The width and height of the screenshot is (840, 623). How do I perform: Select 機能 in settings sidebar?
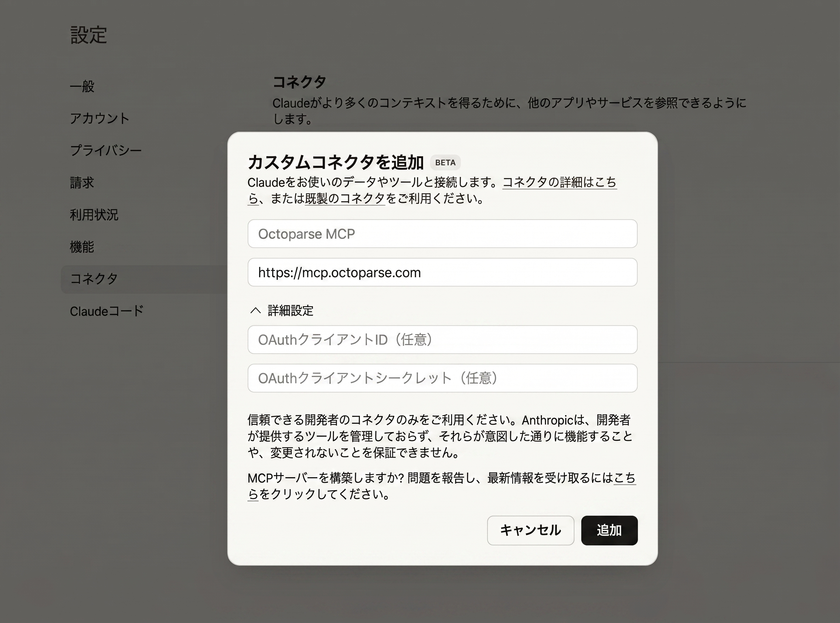pos(82,247)
